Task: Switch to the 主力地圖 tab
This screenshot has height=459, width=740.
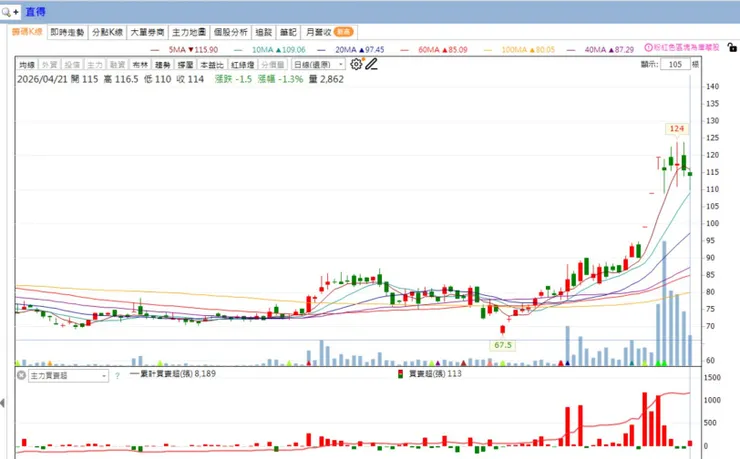Action: point(189,32)
